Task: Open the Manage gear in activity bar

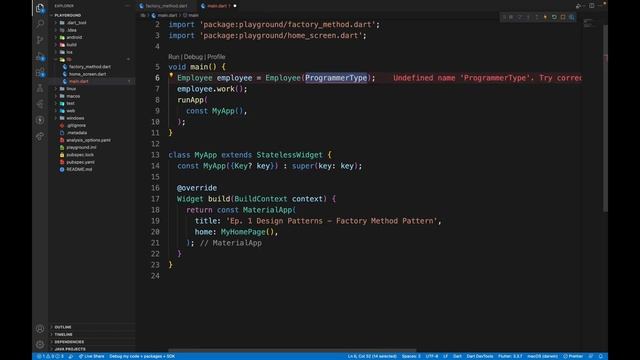Action: pyautogui.click(x=40, y=344)
